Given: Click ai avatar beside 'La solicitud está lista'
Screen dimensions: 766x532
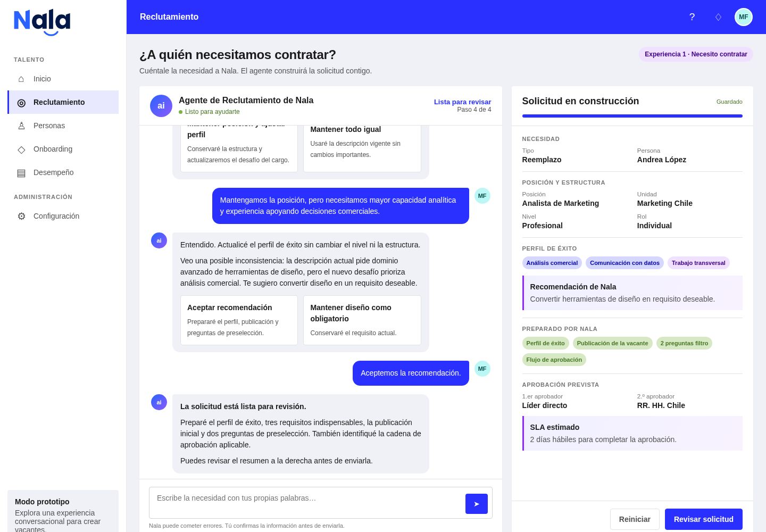Looking at the screenshot, I should pyautogui.click(x=159, y=402).
